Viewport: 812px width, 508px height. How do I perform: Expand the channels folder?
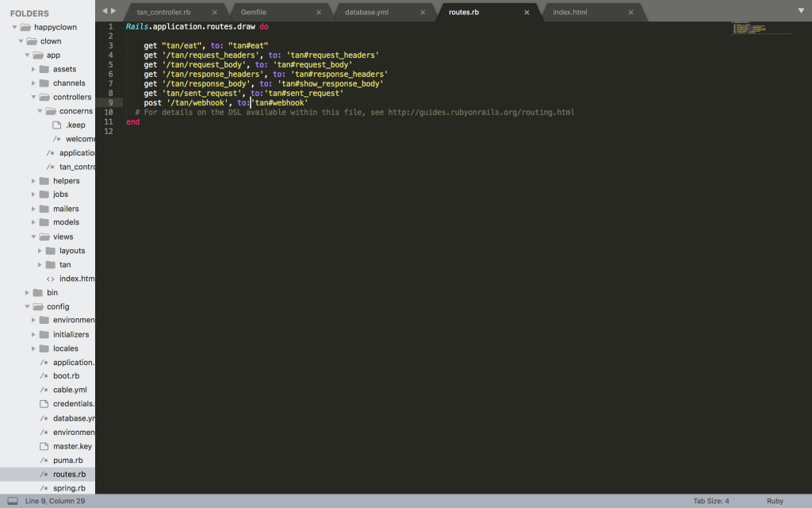33,83
